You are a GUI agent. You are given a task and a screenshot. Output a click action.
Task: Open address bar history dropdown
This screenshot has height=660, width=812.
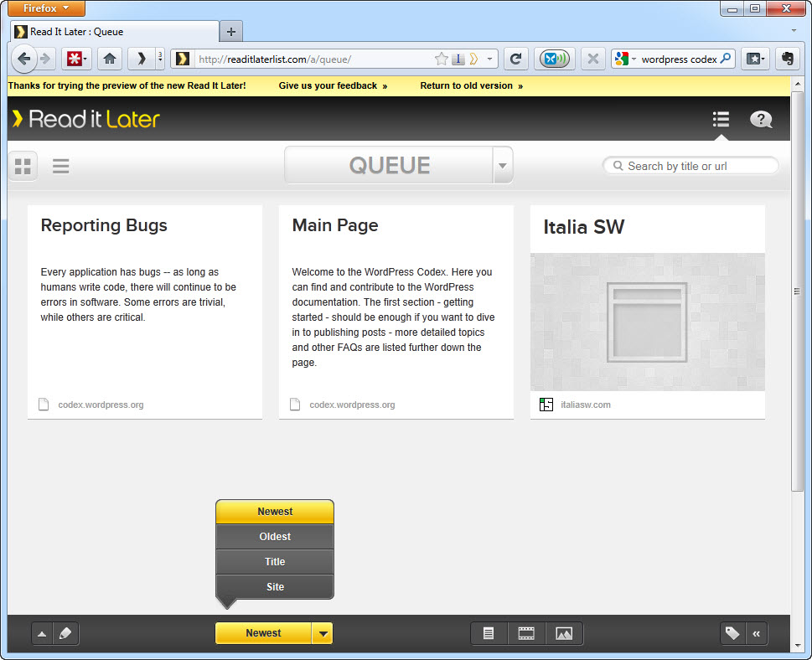pyautogui.click(x=489, y=59)
